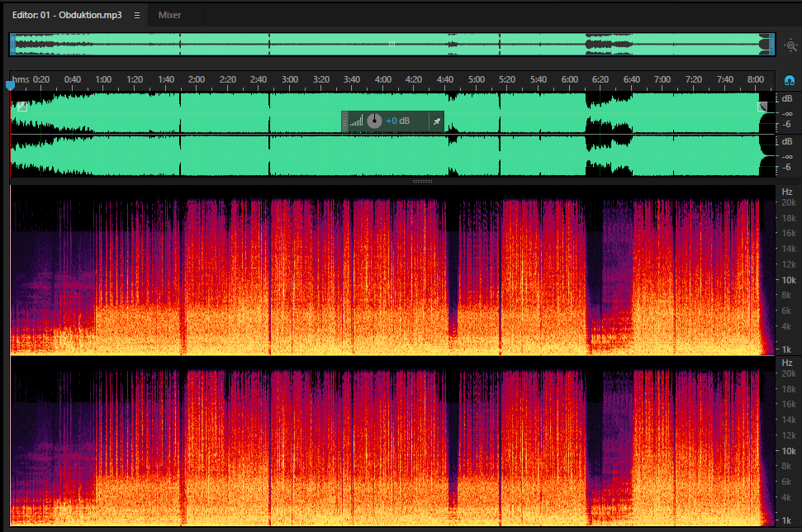
Task: Click the 10k label on the upper Hz scale
Action: tap(789, 280)
